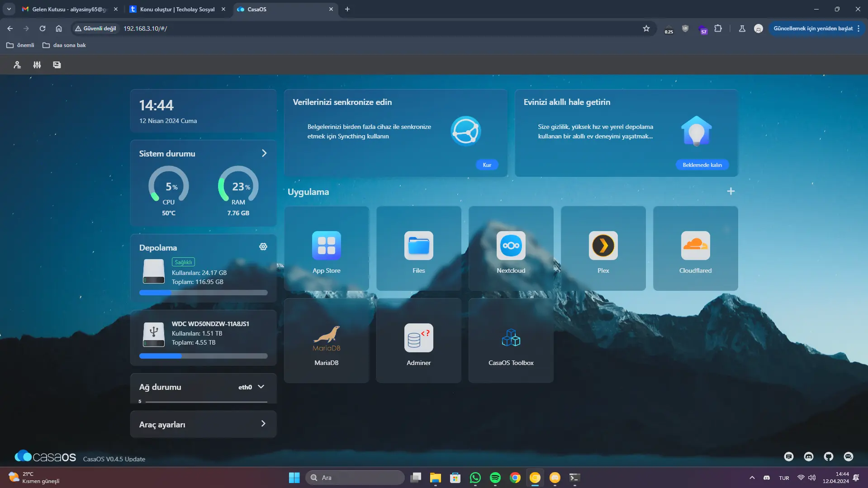Add a new app with plus icon
Image resolution: width=868 pixels, height=488 pixels.
(731, 191)
